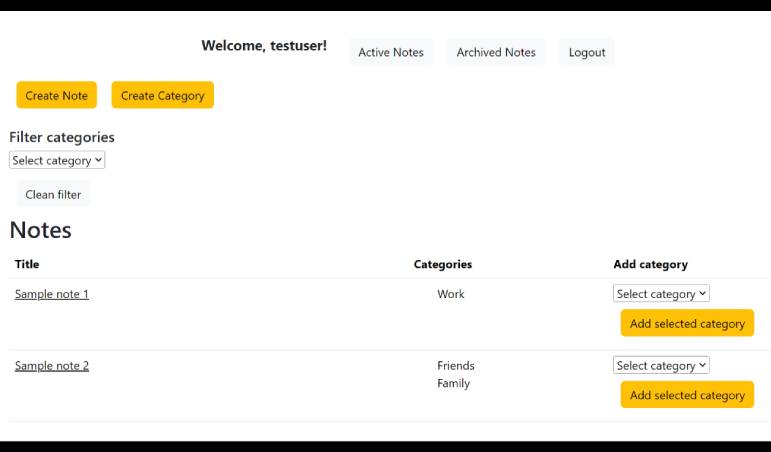Screen dimensions: 771x452
Task: Select the Family category on Sample note 2
Action: pos(454,383)
